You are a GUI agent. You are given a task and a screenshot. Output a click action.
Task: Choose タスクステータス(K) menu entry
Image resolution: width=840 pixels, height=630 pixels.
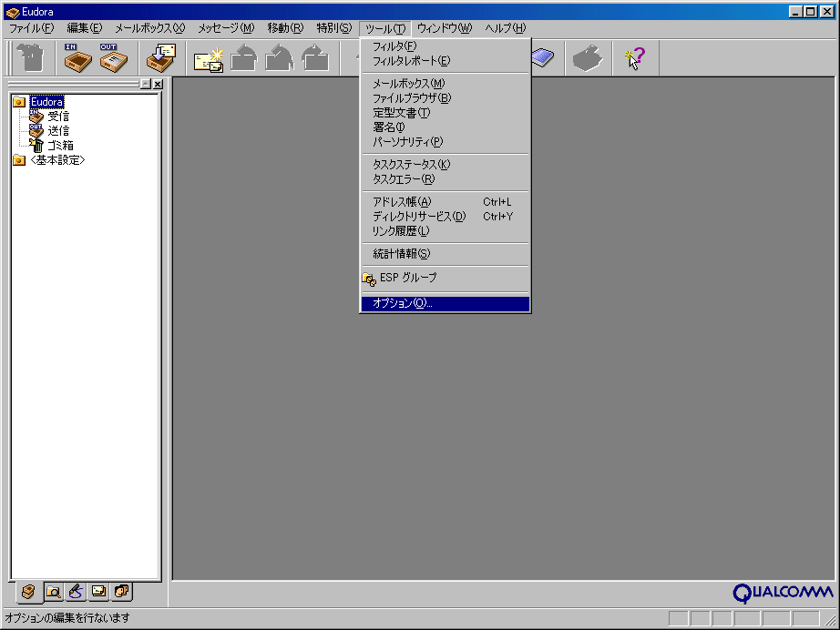coord(446,164)
